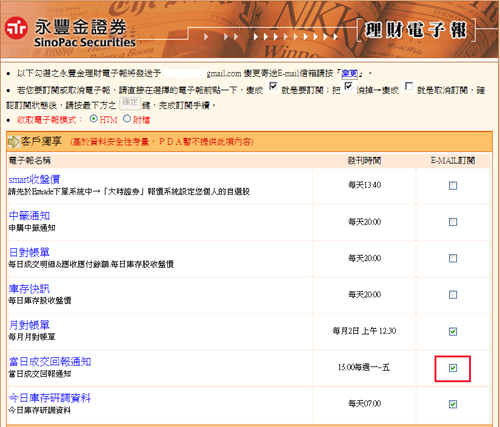Open the smart收盤價 newsletter link
Image resolution: width=500 pixels, height=427 pixels.
pyautogui.click(x=34, y=179)
